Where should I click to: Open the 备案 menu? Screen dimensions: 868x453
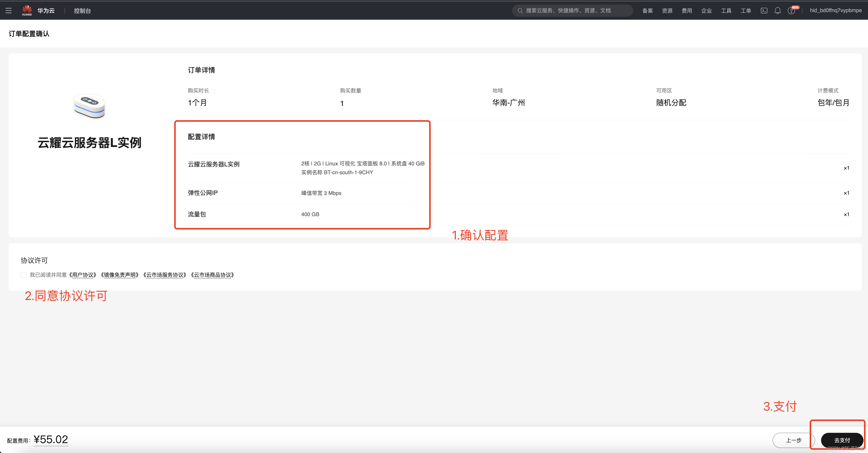tap(647, 11)
